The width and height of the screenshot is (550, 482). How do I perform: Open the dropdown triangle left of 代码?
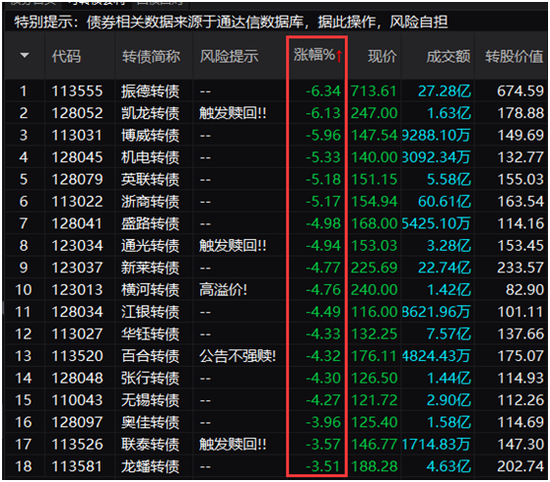point(24,55)
